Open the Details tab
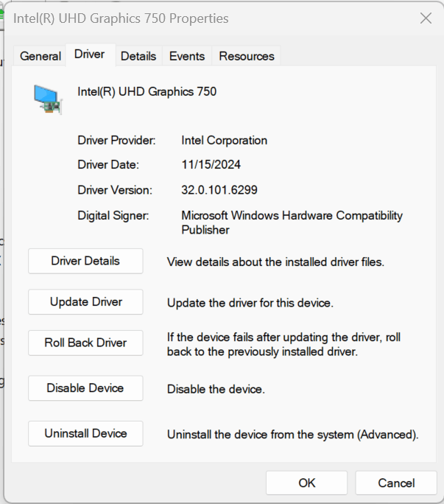Image resolution: width=444 pixels, height=504 pixels. pos(138,56)
